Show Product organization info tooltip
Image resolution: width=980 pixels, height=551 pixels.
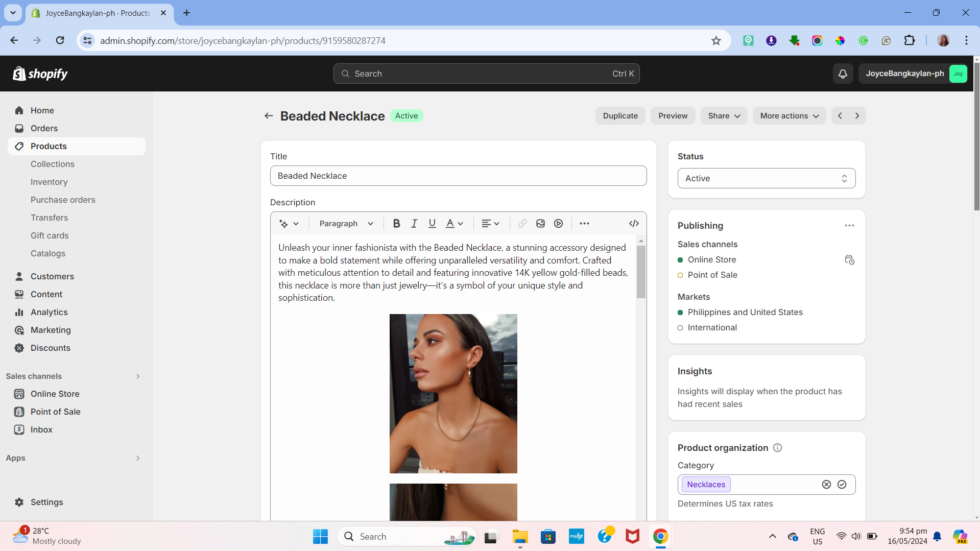point(777,448)
